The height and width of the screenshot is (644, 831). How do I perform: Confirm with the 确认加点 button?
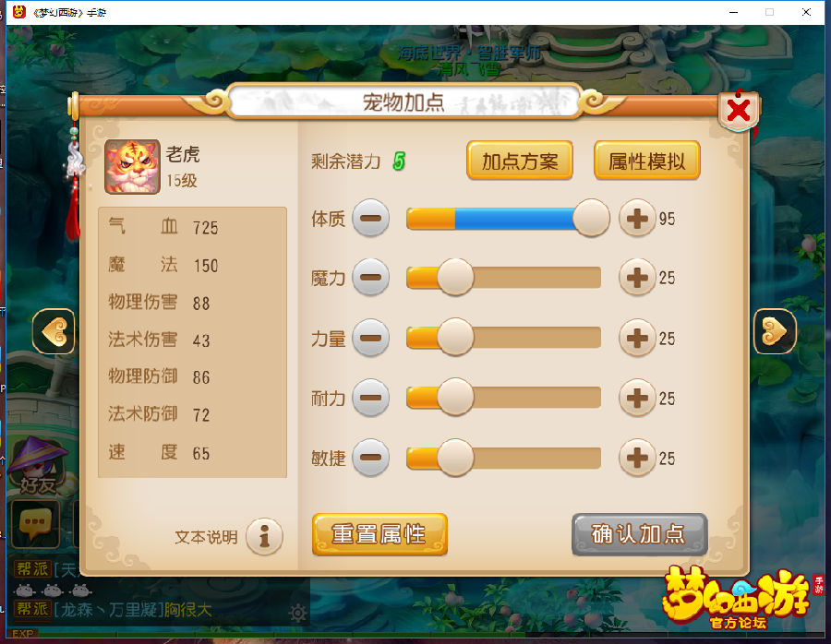(x=640, y=534)
